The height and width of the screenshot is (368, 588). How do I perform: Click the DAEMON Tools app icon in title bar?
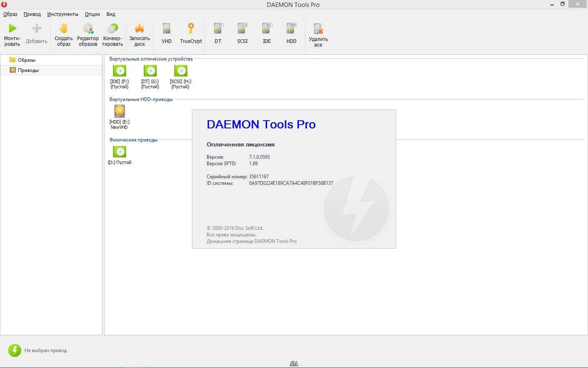(4, 4)
